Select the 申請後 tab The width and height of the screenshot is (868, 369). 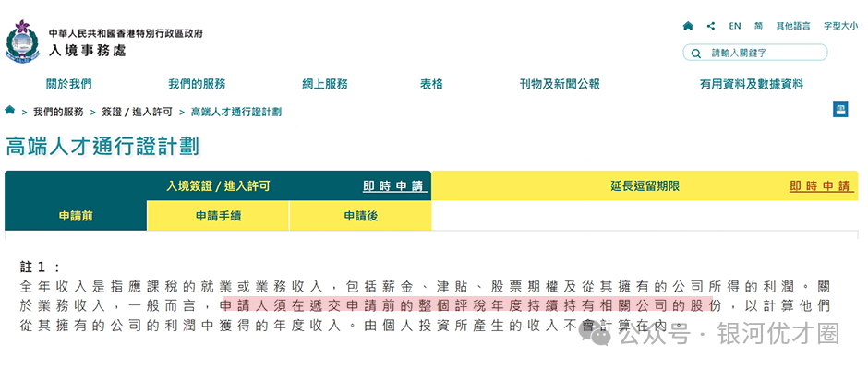360,216
